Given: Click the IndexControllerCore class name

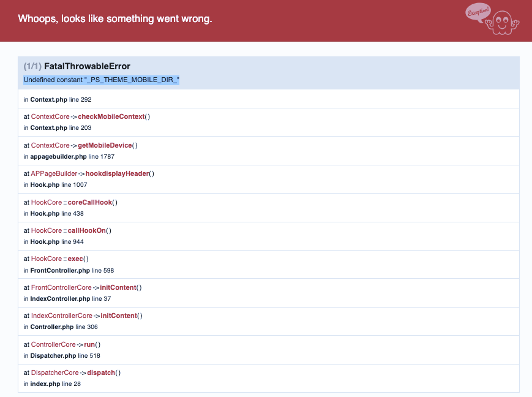Looking at the screenshot, I should pyautogui.click(x=62, y=316).
